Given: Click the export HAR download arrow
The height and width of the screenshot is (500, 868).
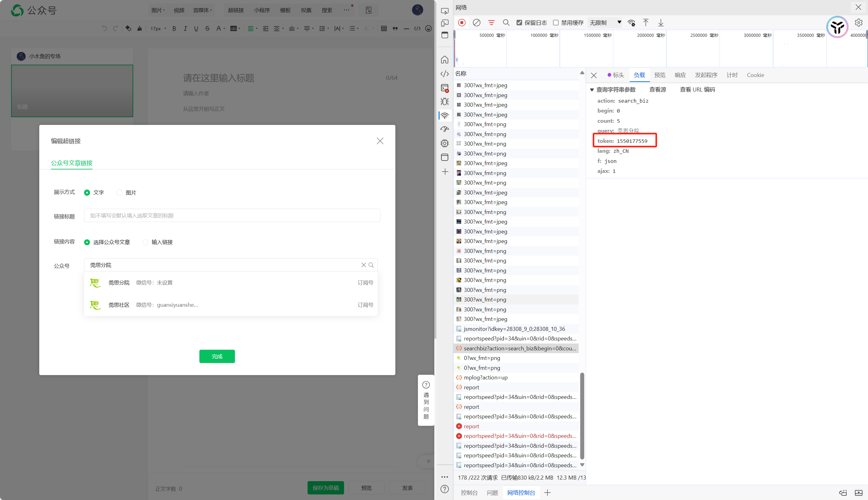Looking at the screenshot, I should [660, 23].
